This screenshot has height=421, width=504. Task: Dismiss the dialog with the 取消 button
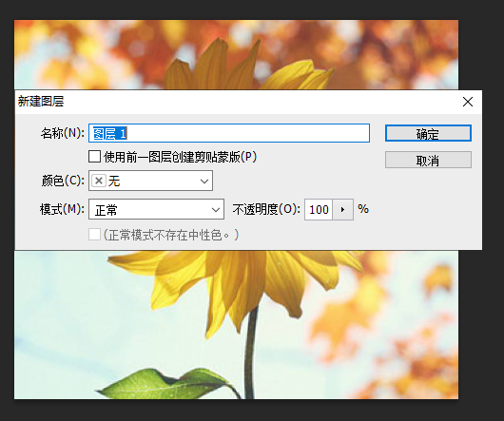[428, 160]
